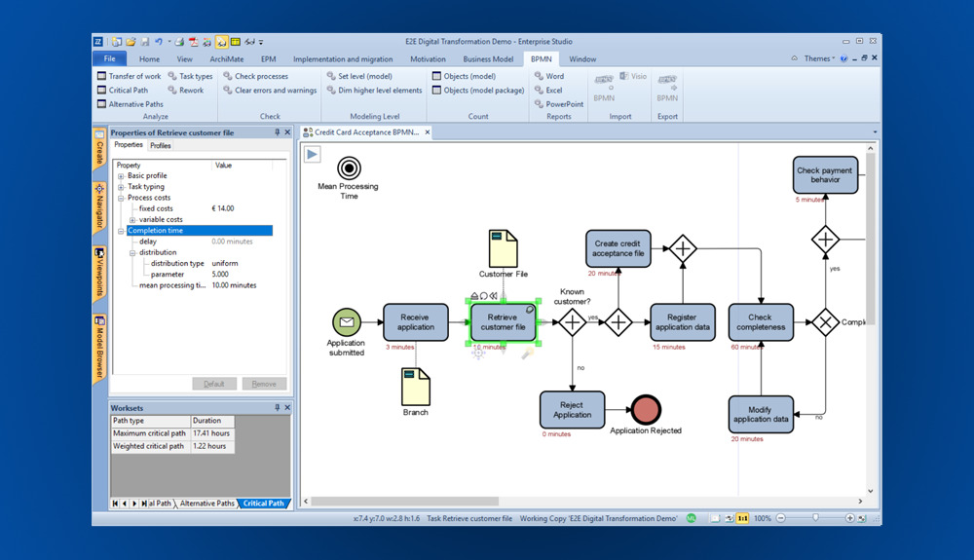974x560 pixels.
Task: Switch to the Business Model tab
Action: click(x=488, y=59)
